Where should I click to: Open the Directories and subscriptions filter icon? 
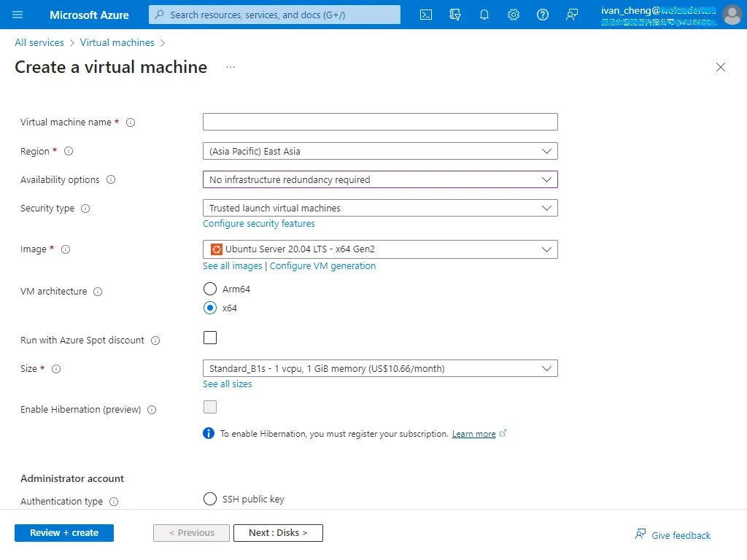pyautogui.click(x=455, y=15)
